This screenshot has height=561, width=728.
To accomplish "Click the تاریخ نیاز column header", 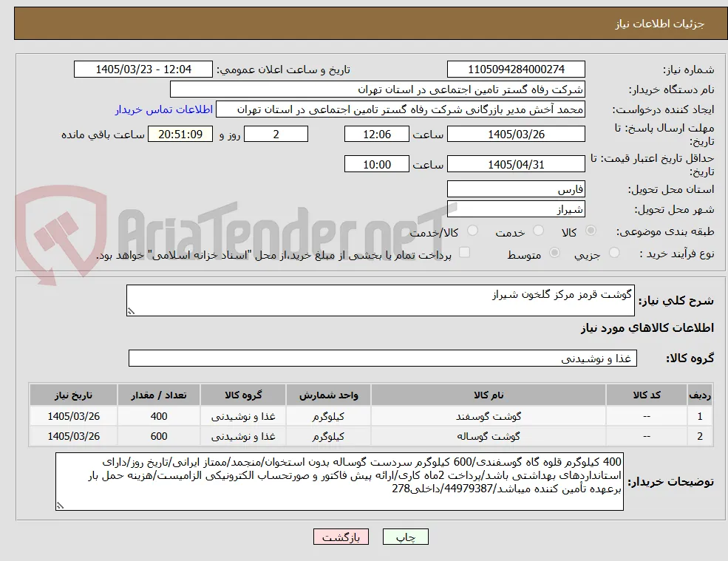I will [73, 395].
